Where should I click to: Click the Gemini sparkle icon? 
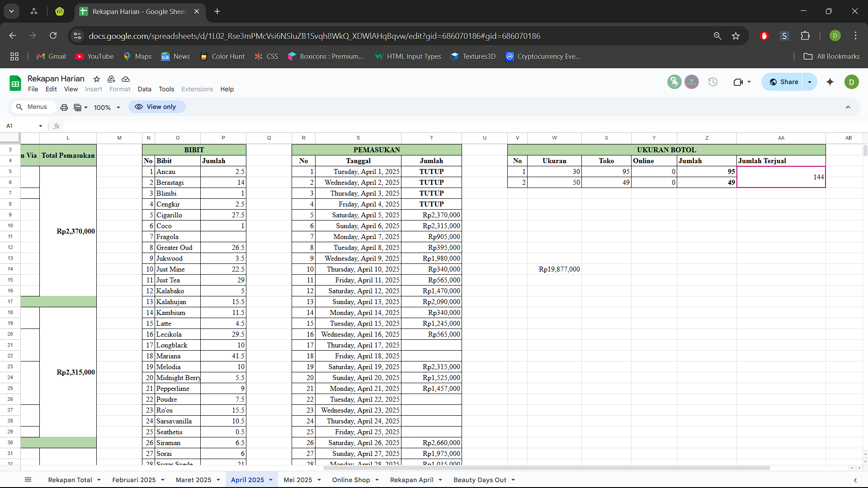[x=830, y=82]
